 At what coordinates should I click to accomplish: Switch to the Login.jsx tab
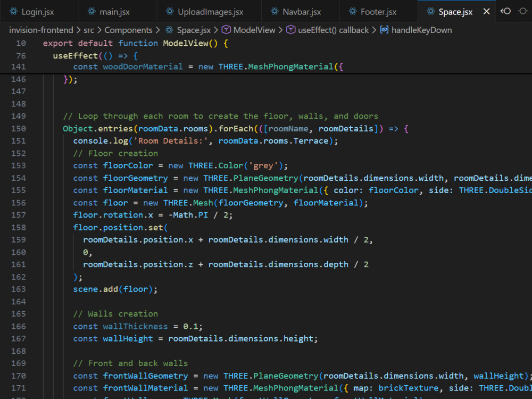[37, 12]
